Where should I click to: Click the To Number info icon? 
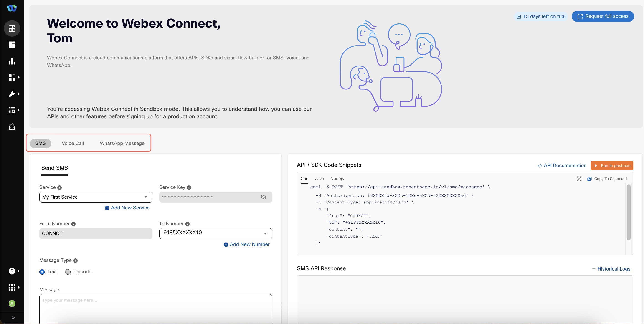187,224
